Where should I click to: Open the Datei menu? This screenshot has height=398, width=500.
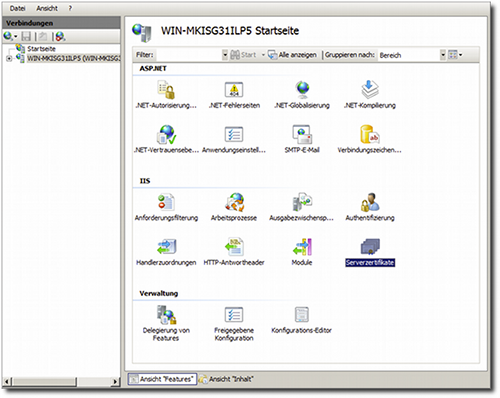[x=17, y=8]
